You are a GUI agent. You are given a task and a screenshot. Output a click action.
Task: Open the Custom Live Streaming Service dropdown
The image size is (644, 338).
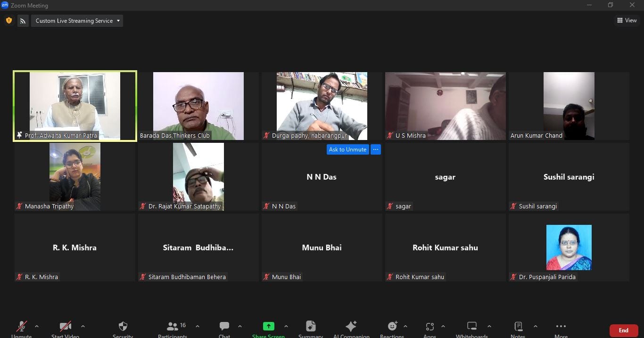pyautogui.click(x=77, y=21)
